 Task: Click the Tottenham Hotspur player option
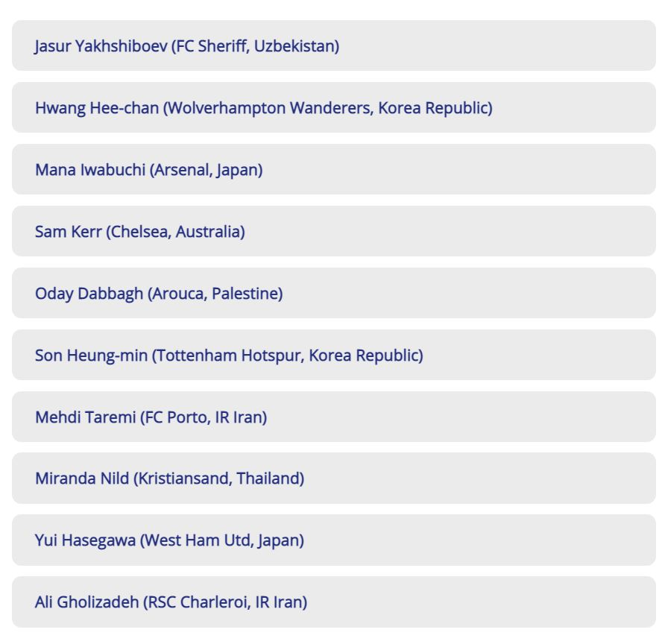(x=332, y=356)
